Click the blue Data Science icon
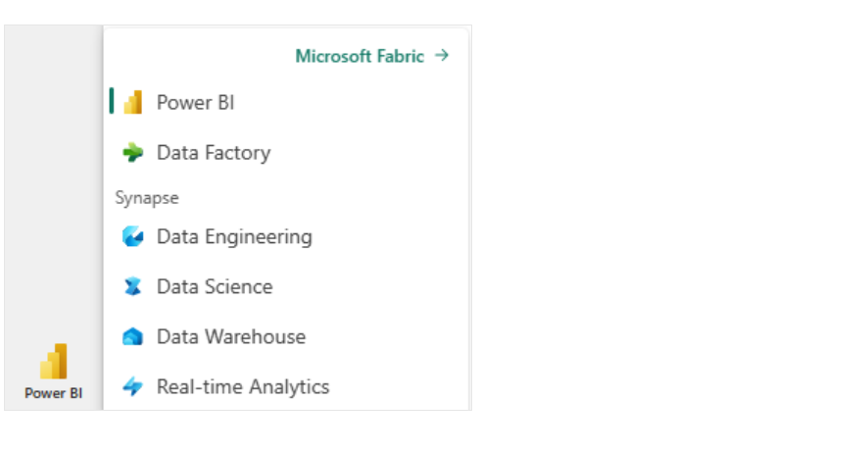Screen dimensions: 868x451 tap(133, 286)
